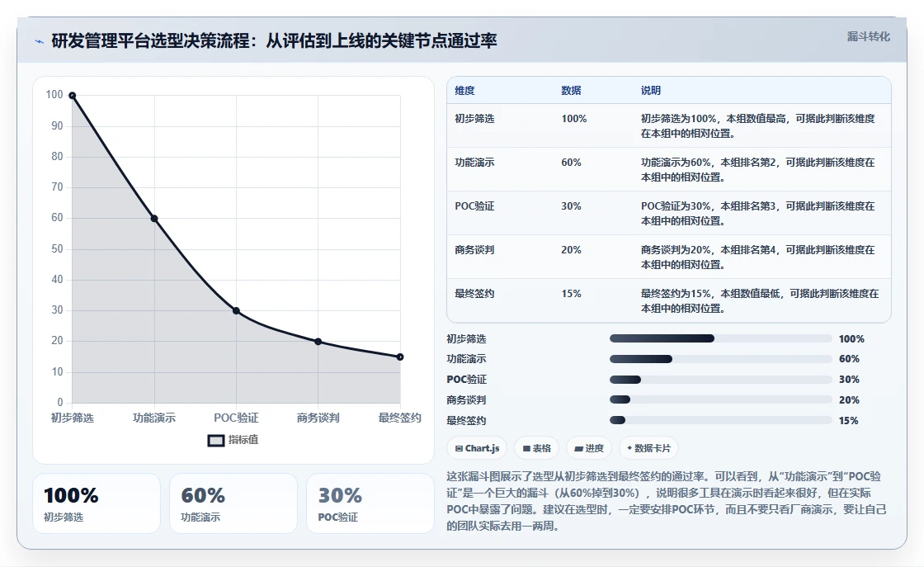
Task: Click the y-axis label 50
Action: (57, 248)
